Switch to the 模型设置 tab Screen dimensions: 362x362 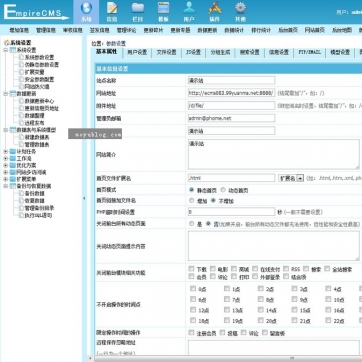(340, 53)
